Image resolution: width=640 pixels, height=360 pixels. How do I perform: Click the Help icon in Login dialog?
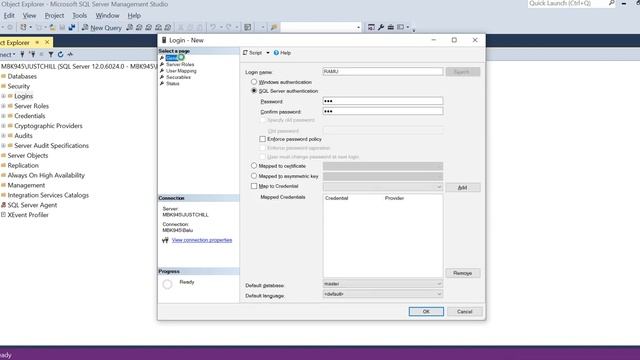(276, 53)
